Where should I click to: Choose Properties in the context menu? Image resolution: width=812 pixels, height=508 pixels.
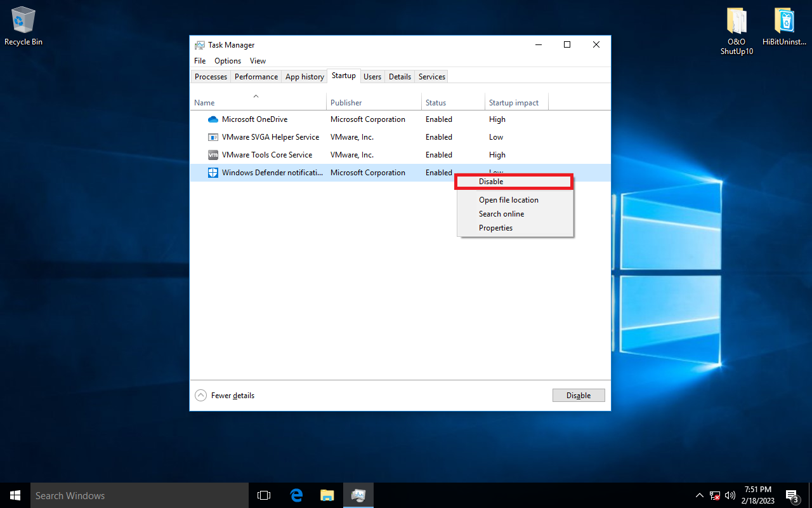514,228
